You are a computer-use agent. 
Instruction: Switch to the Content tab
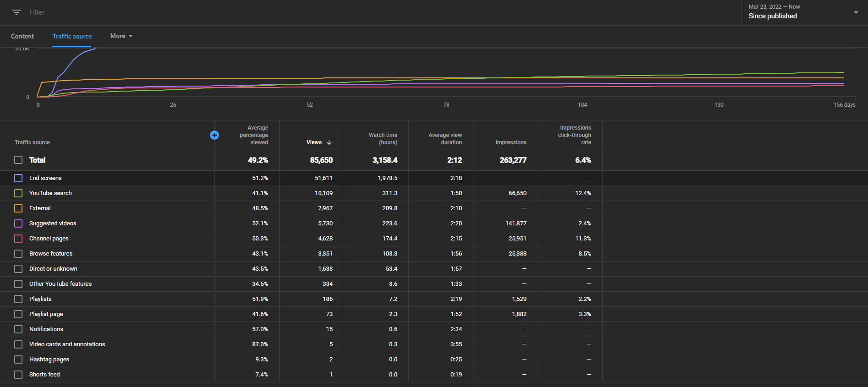[x=22, y=36]
